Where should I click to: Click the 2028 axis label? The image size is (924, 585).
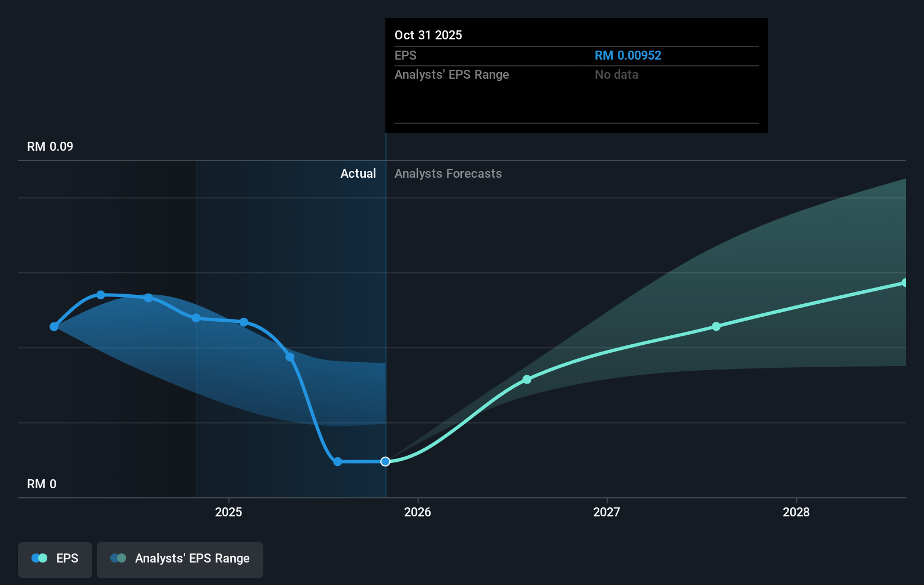pyautogui.click(x=797, y=512)
